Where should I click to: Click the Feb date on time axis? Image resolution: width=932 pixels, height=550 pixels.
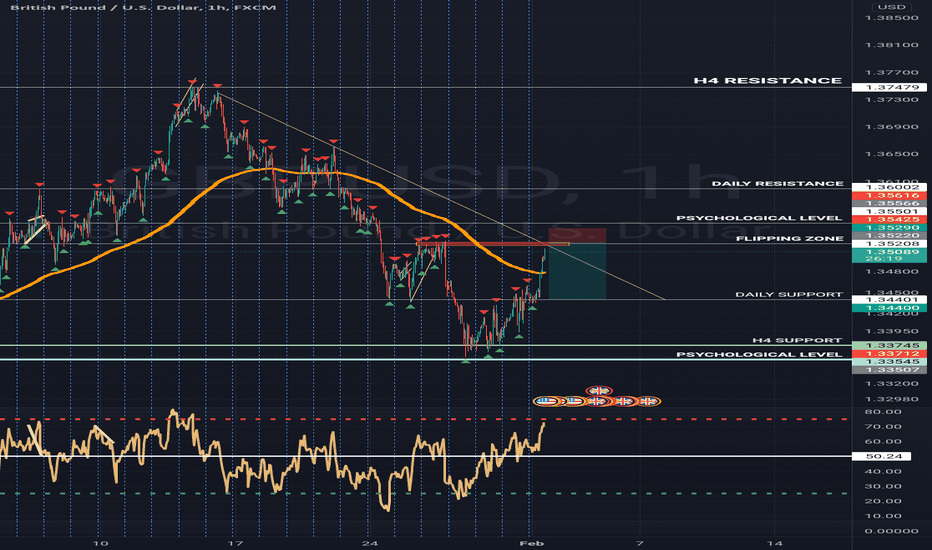point(531,543)
